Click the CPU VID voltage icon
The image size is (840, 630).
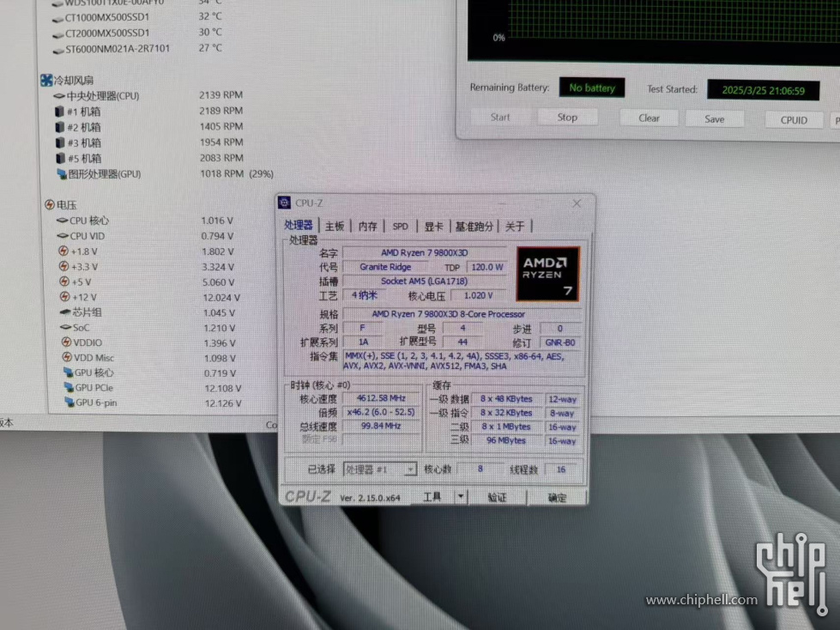[63, 236]
